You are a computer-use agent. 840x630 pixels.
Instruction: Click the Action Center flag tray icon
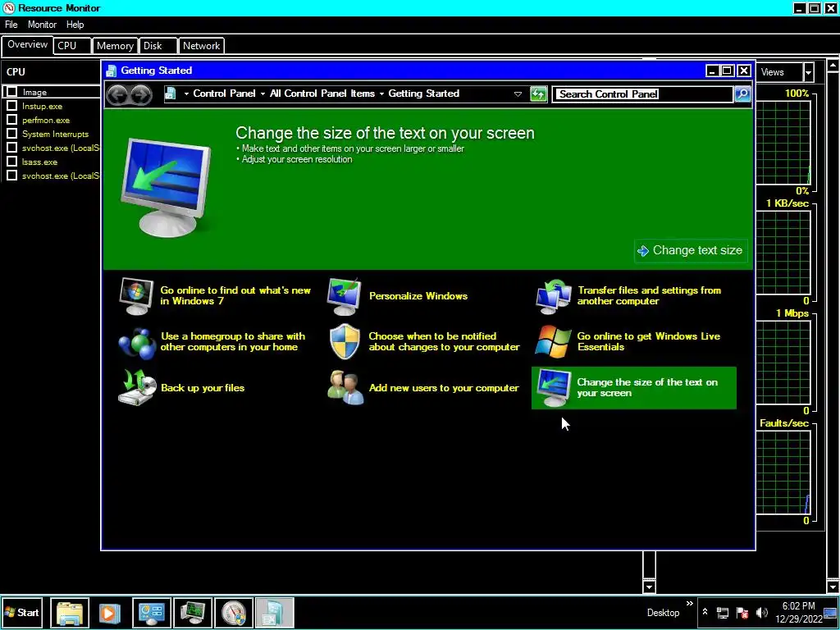tap(742, 613)
